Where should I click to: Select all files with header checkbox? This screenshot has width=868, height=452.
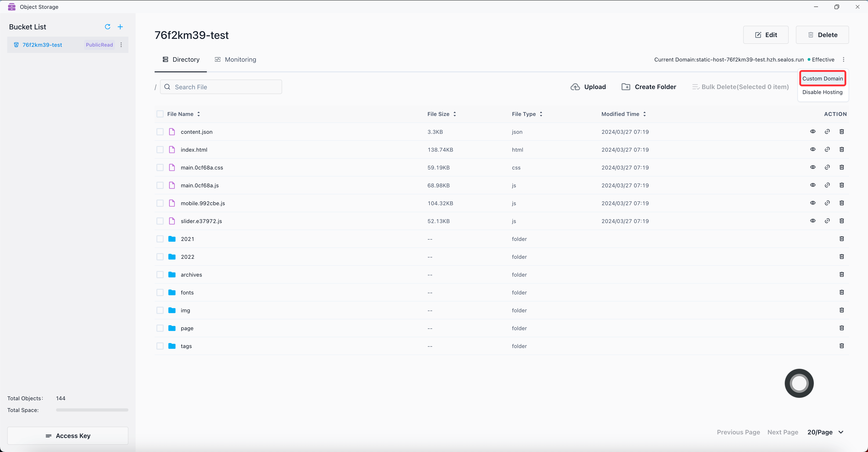tap(160, 114)
